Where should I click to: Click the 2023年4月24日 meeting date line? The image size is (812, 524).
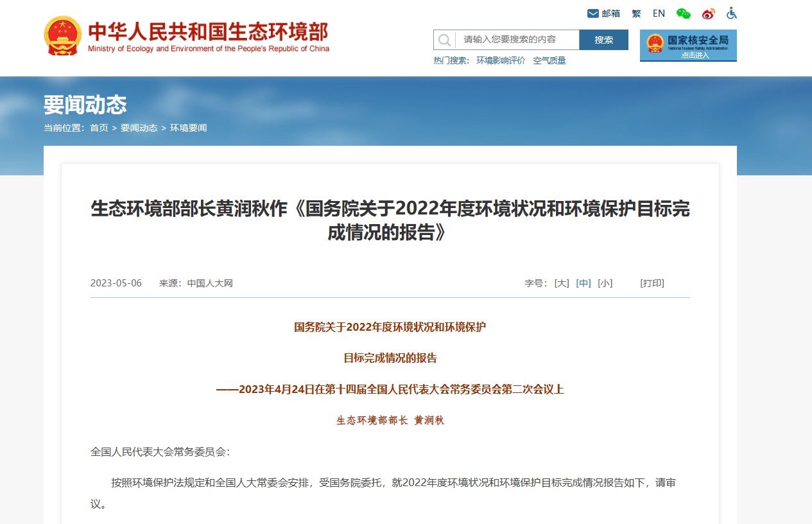tap(390, 389)
